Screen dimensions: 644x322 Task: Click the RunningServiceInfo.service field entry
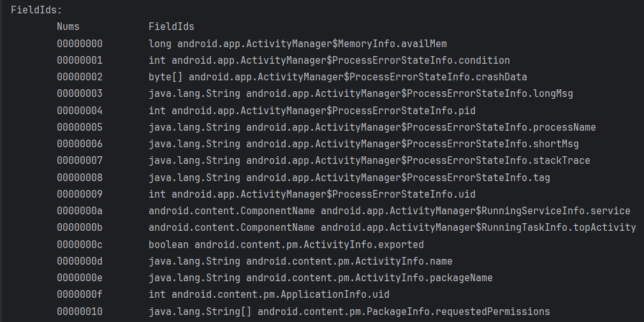point(389,210)
